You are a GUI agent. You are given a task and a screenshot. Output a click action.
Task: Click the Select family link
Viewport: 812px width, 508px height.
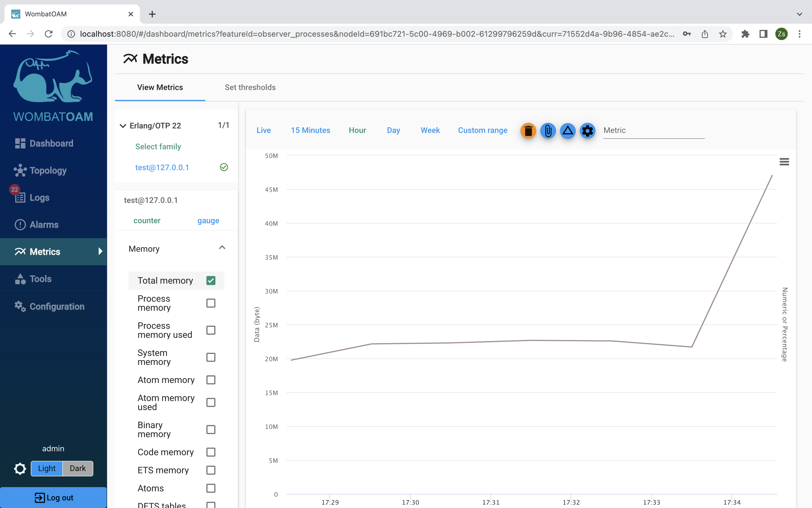[158, 146]
